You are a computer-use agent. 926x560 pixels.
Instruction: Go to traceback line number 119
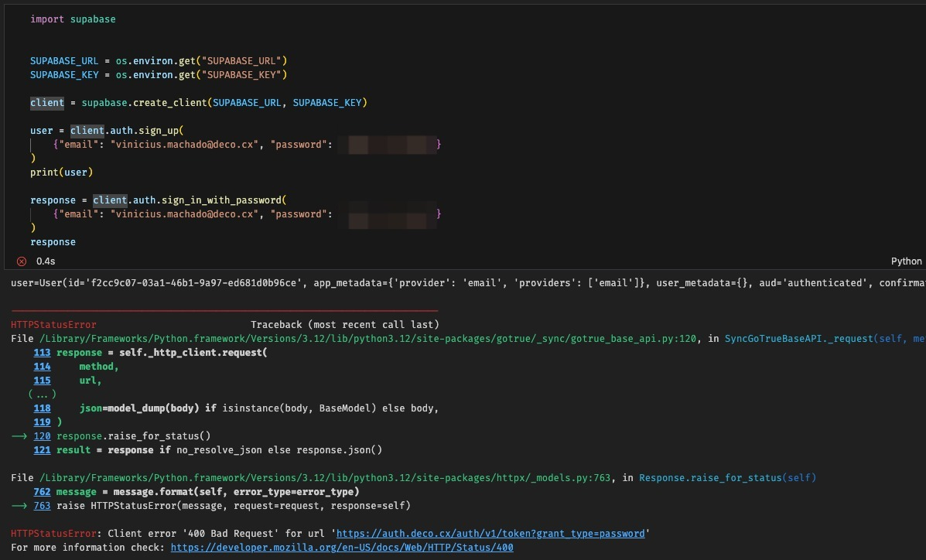click(42, 422)
